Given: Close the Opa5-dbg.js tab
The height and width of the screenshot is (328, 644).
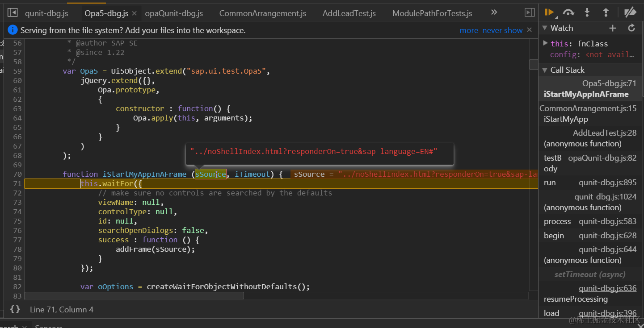Looking at the screenshot, I should [134, 13].
